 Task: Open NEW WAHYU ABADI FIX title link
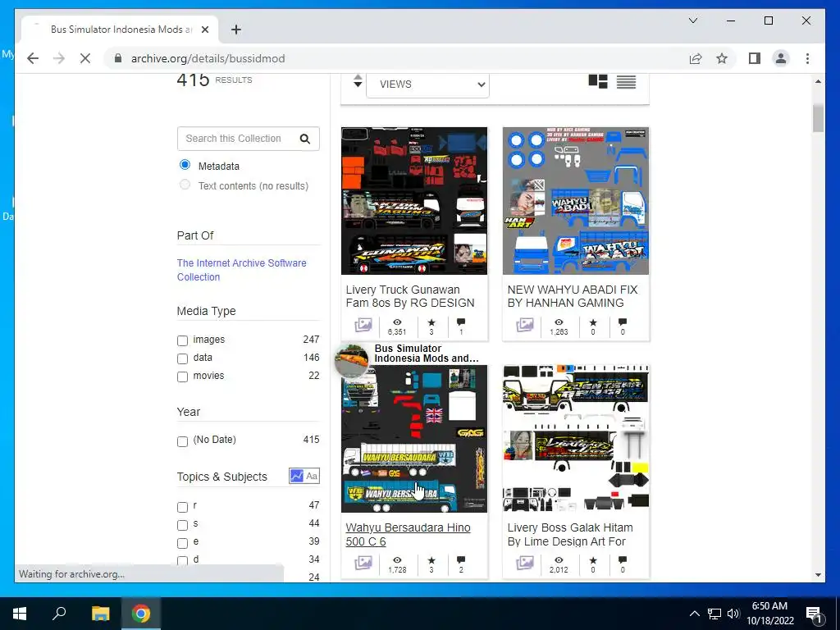pyautogui.click(x=572, y=296)
